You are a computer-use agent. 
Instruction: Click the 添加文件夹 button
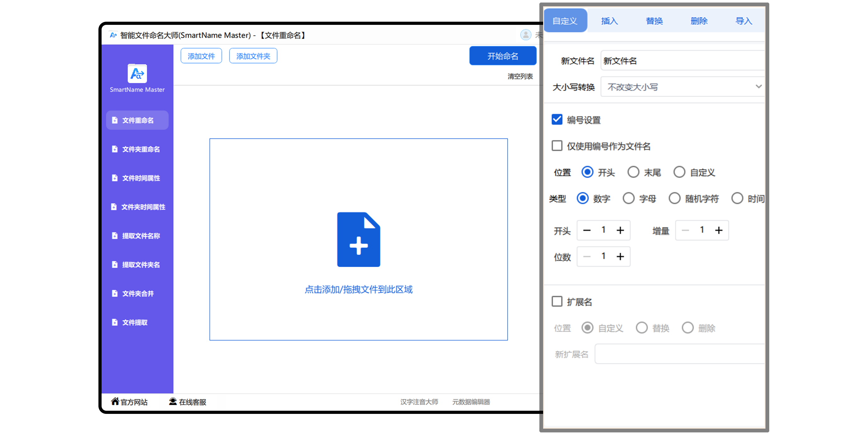coord(253,56)
